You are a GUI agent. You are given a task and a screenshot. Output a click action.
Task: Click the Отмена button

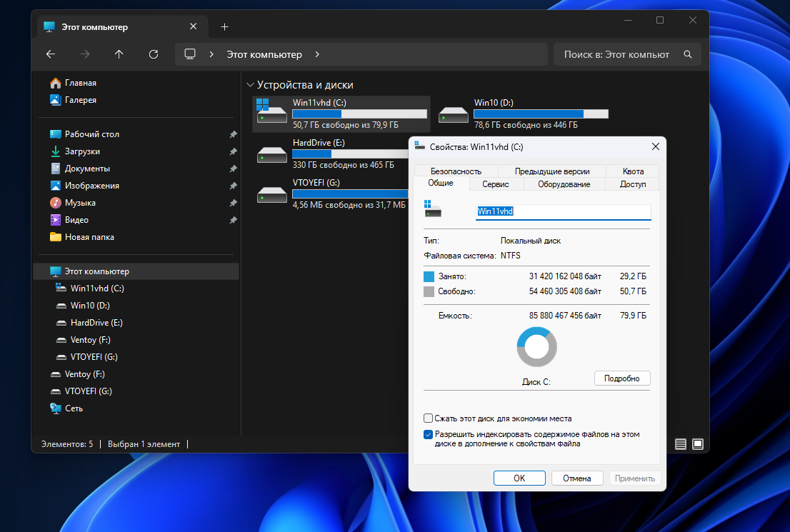[x=577, y=478]
